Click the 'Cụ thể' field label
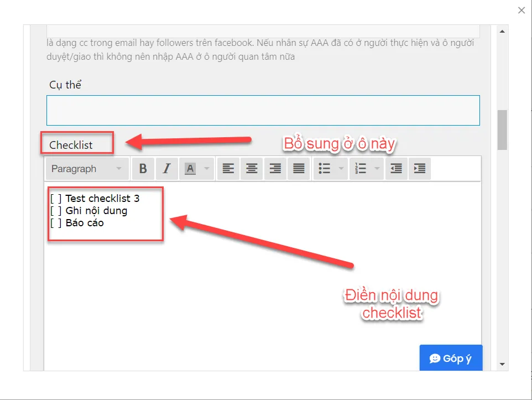 tap(65, 85)
